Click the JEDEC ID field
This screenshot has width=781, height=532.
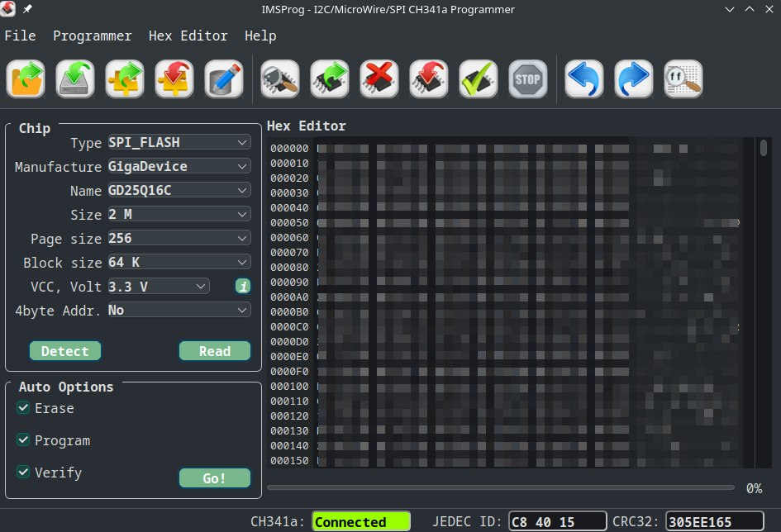pyautogui.click(x=557, y=521)
